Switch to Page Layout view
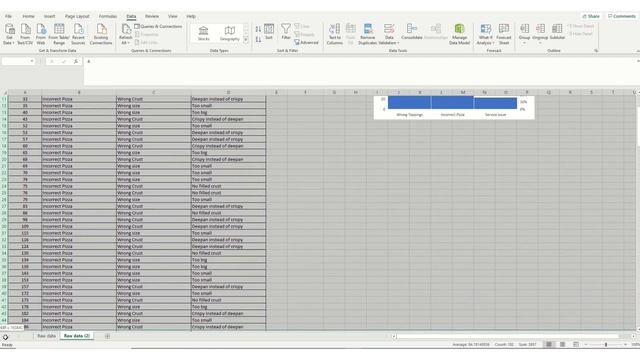The image size is (640, 360). [x=562, y=344]
